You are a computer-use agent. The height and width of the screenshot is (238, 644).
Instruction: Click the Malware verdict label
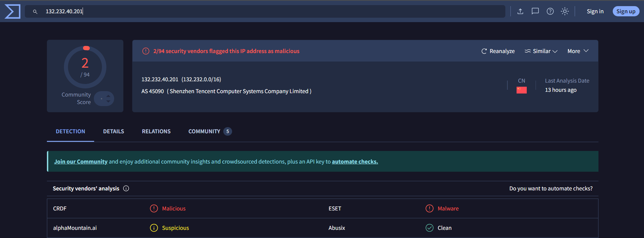448,208
